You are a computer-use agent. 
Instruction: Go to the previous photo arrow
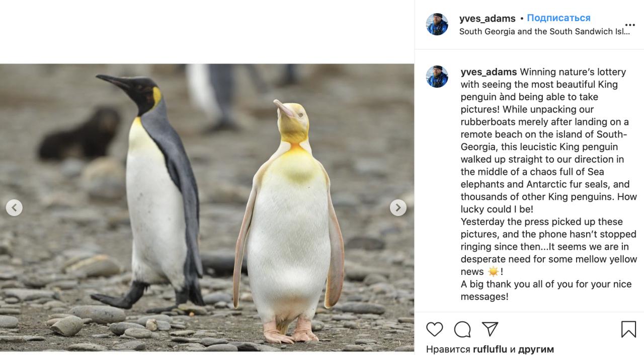coord(14,207)
